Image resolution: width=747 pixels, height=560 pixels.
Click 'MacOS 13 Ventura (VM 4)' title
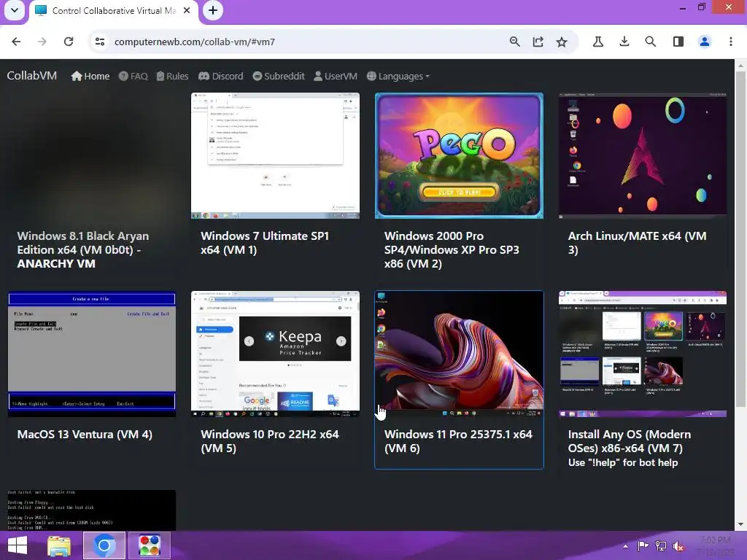coord(85,435)
